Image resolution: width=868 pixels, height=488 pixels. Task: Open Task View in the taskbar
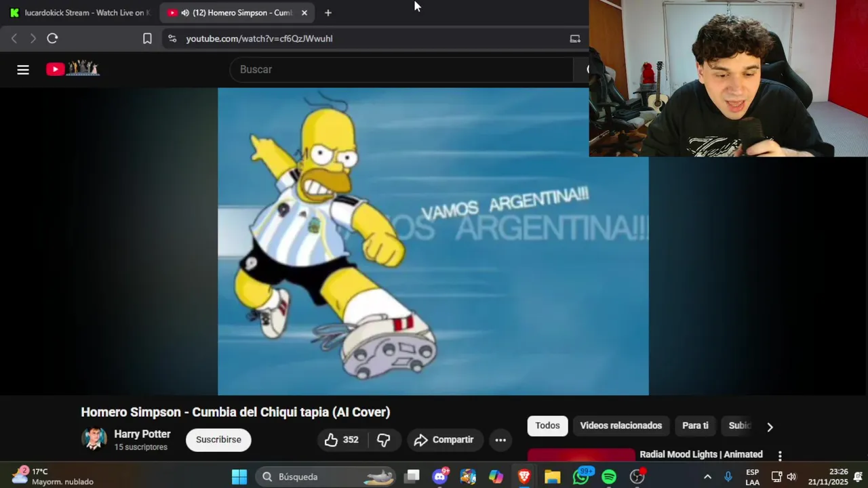click(x=412, y=477)
